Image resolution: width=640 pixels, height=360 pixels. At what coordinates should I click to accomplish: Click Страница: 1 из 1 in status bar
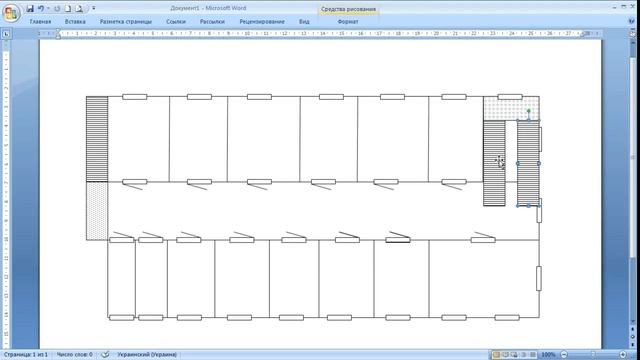26,355
